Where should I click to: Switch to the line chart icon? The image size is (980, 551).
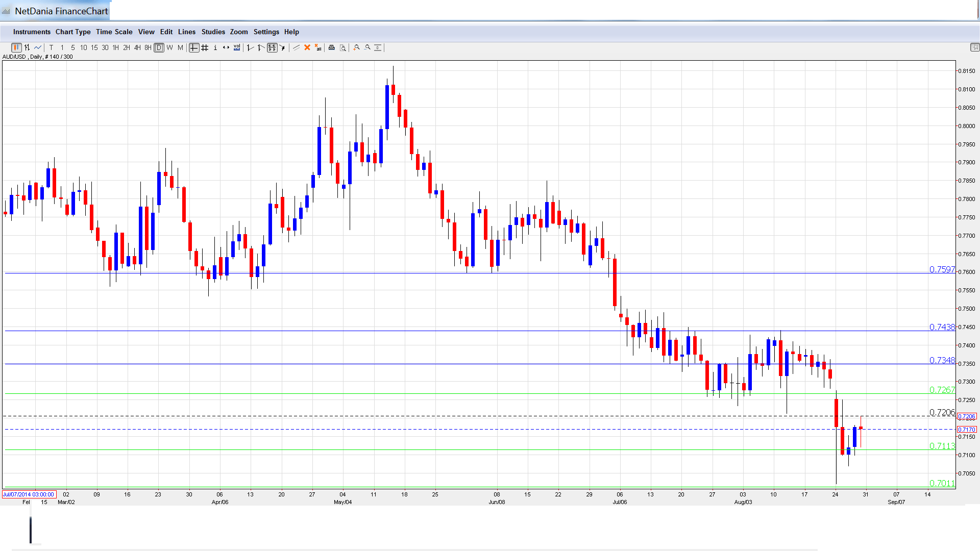[38, 47]
